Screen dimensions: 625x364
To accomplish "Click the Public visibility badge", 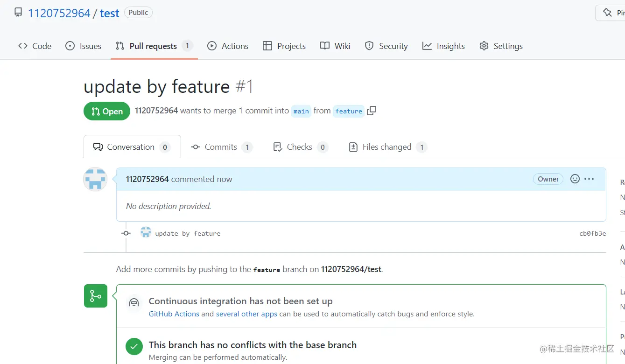I will click(x=138, y=13).
